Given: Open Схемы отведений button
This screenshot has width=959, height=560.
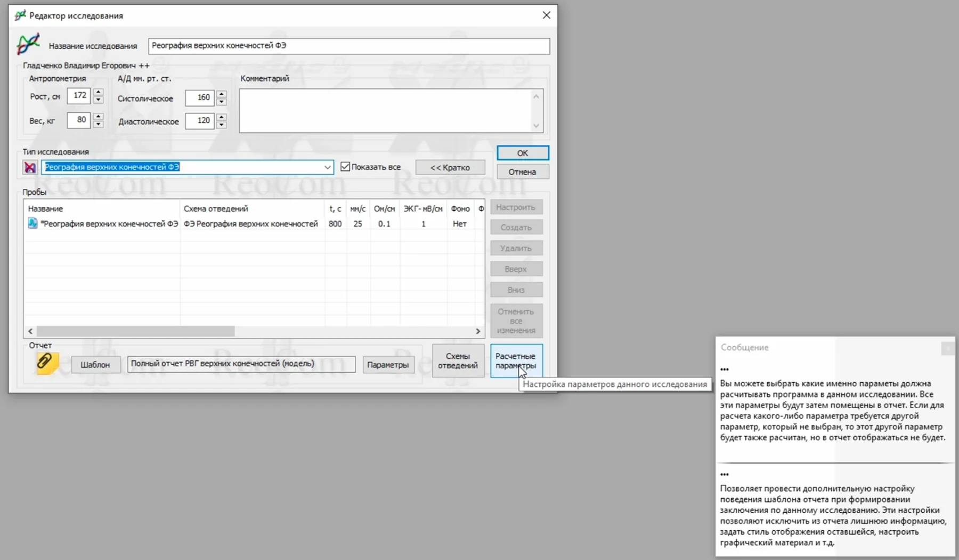Looking at the screenshot, I should pos(458,360).
